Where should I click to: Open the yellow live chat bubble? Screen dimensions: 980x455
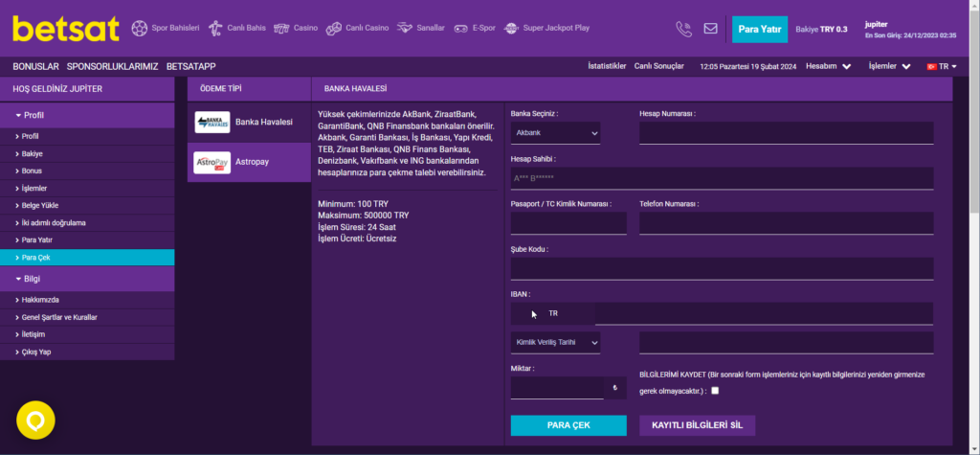35,420
